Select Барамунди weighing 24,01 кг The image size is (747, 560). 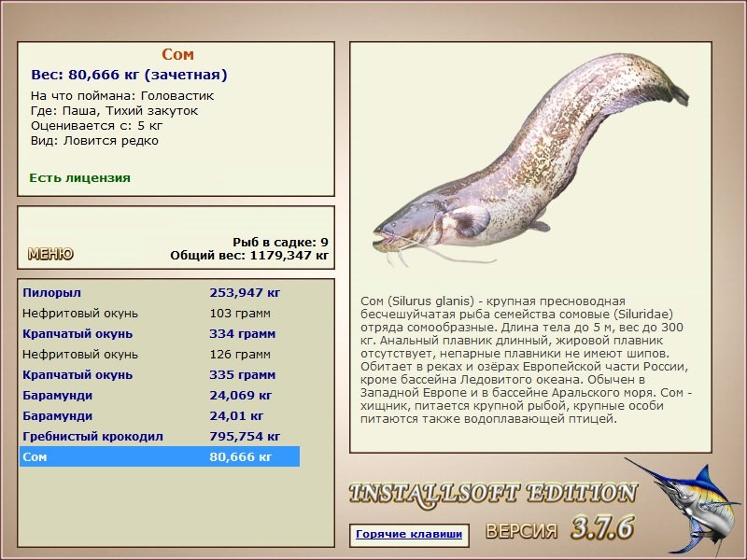click(x=160, y=415)
